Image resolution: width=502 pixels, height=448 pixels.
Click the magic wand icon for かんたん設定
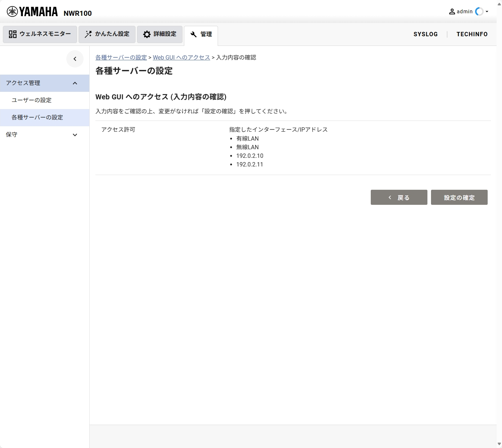click(87, 34)
